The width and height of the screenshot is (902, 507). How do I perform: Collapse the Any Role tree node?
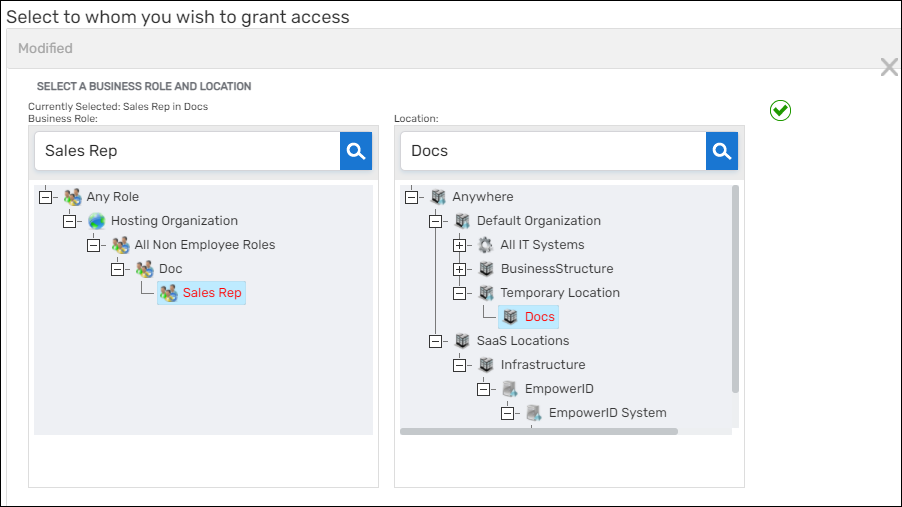[x=45, y=197]
